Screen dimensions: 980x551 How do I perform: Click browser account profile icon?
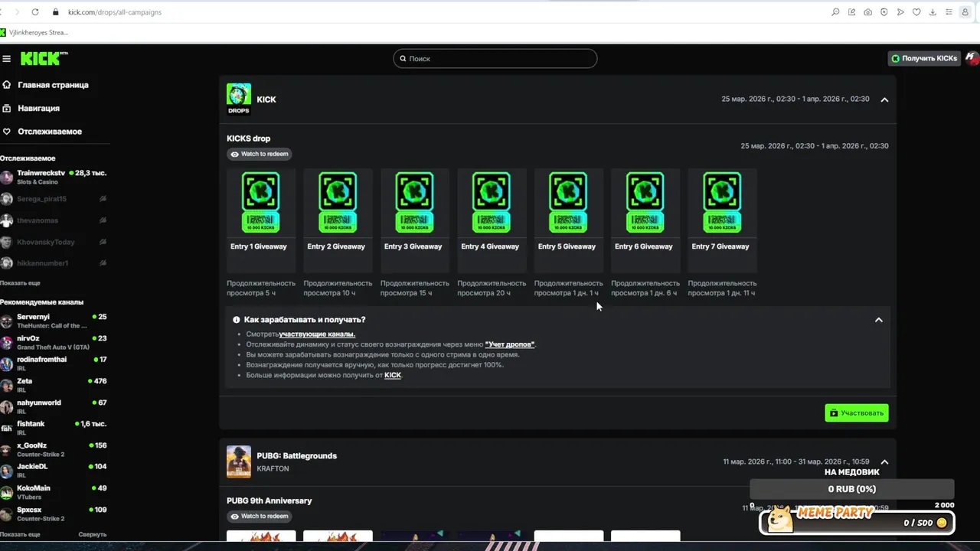(965, 12)
